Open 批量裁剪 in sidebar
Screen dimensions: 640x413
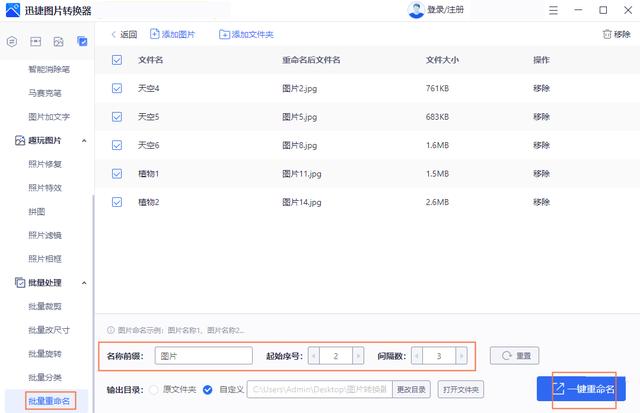tap(45, 306)
